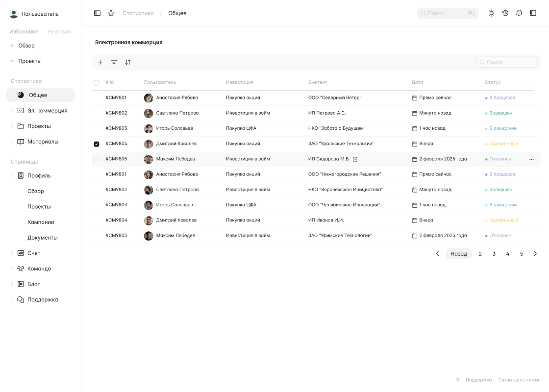Collapse the Профиль section chevron
This screenshot has width=549, height=392.
(x=12, y=176)
